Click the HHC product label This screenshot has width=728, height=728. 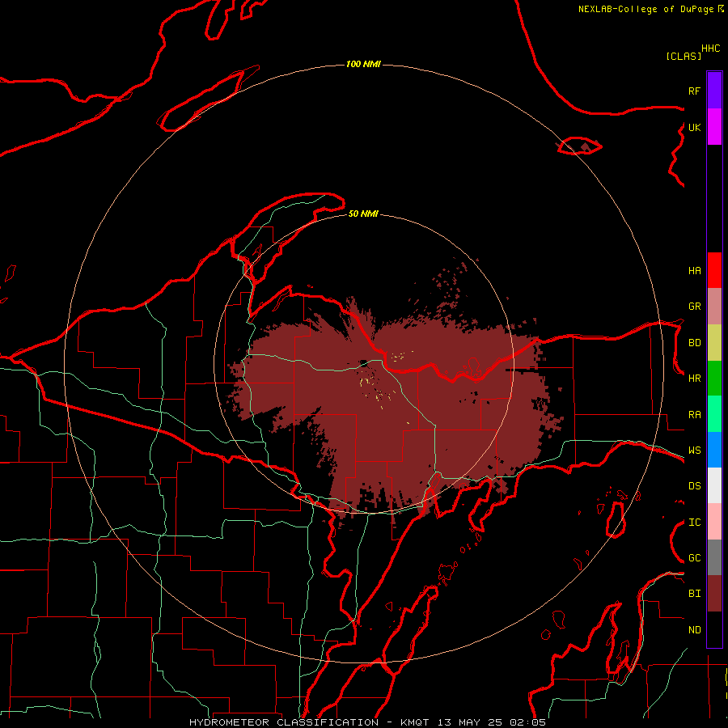tap(711, 49)
